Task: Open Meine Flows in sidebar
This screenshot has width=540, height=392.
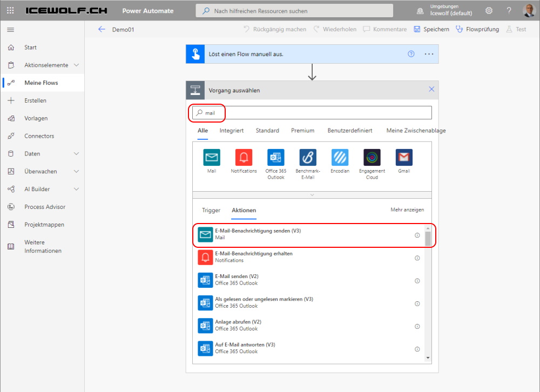Action: [x=42, y=83]
